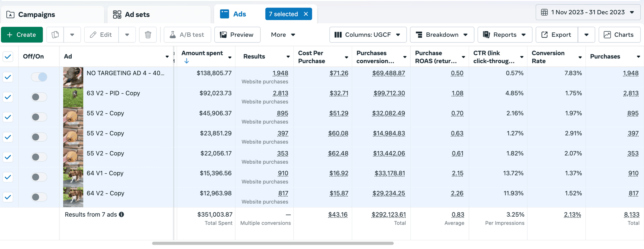Click the 1,948 Website purchases result link
644x249 pixels.
[280, 73]
